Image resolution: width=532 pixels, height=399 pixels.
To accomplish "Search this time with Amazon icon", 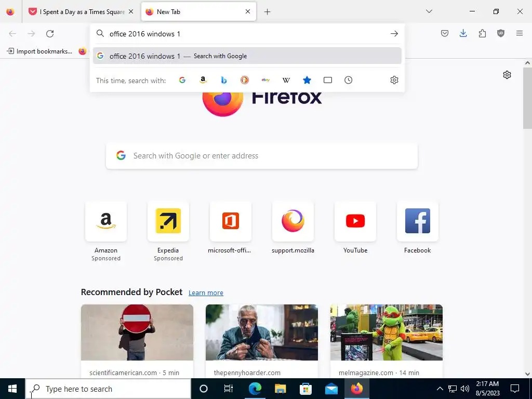I will click(x=203, y=80).
